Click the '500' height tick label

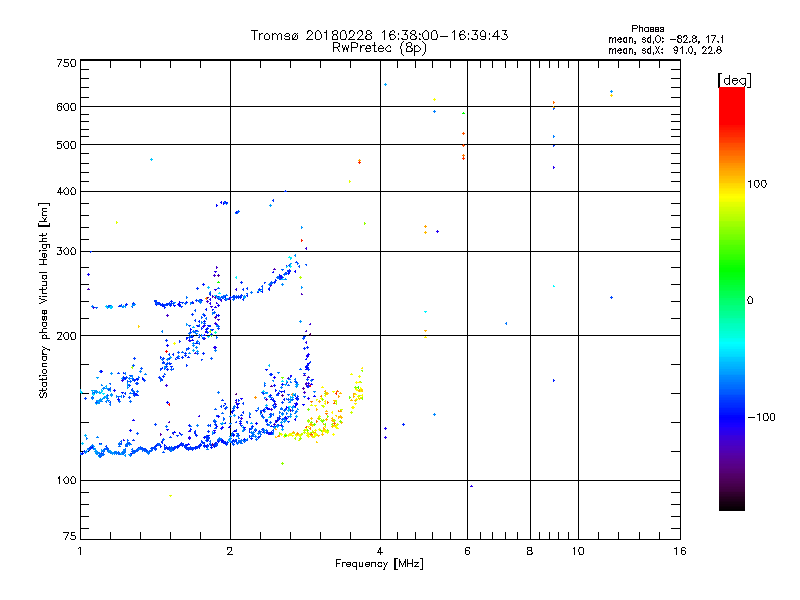(x=66, y=145)
